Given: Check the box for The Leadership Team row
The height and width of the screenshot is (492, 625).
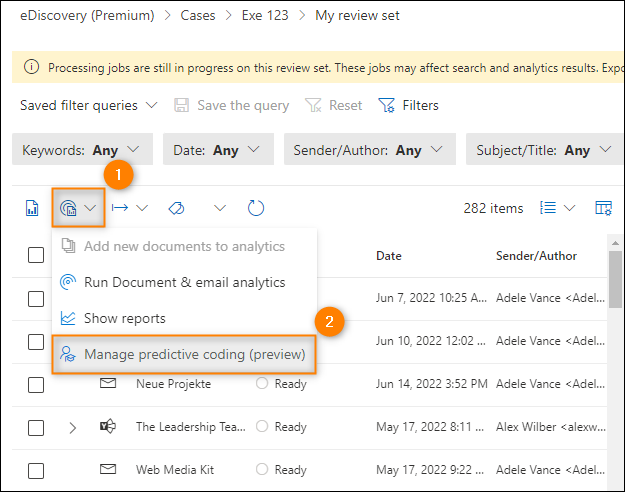Looking at the screenshot, I should (36, 428).
